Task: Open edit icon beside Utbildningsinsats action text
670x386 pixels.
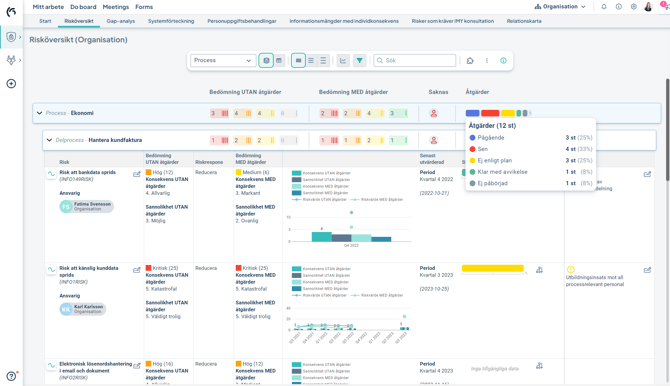Action: point(647,270)
